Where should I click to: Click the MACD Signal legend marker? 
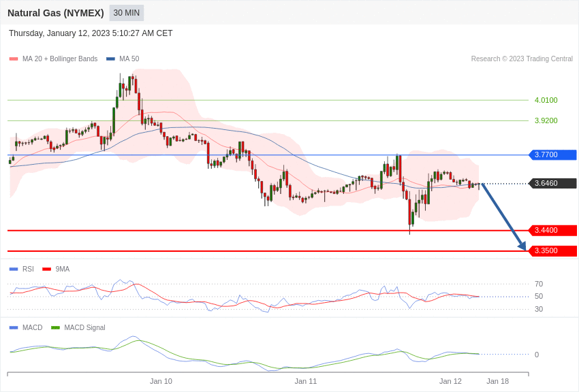tap(55, 328)
